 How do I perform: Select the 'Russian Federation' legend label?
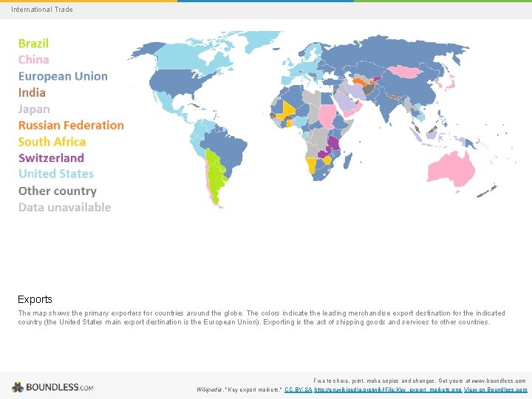[x=71, y=125]
